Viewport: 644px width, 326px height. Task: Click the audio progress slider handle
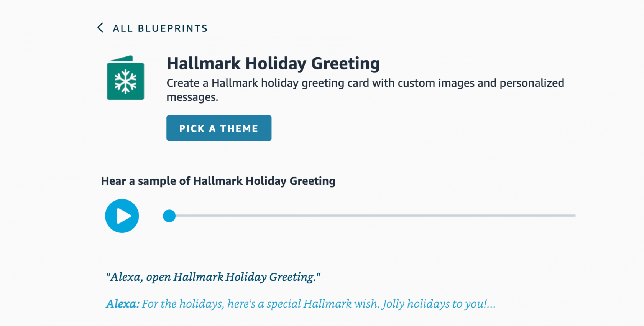tap(169, 216)
